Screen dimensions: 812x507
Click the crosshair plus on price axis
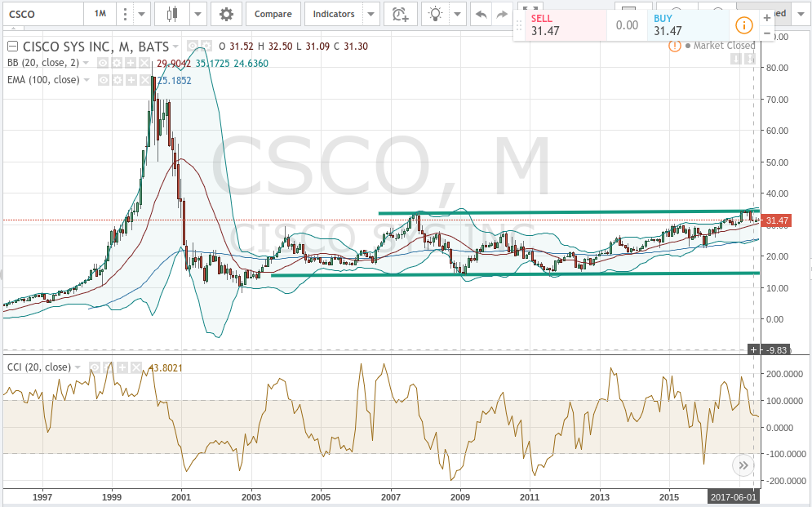tap(753, 350)
